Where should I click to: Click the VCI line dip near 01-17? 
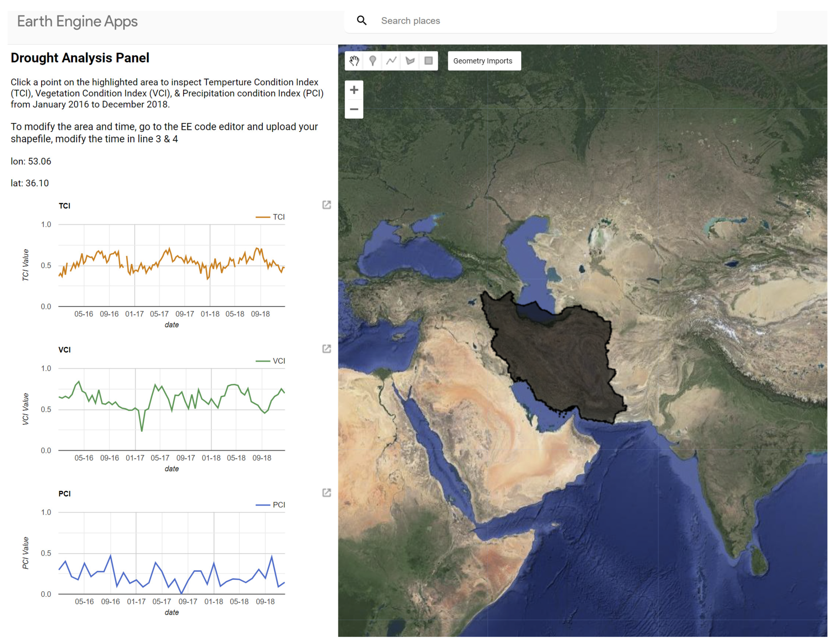point(142,430)
